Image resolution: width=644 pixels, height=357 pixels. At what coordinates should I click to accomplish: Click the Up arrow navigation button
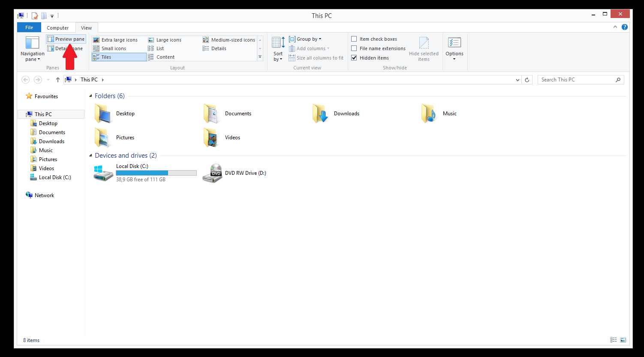click(x=58, y=80)
